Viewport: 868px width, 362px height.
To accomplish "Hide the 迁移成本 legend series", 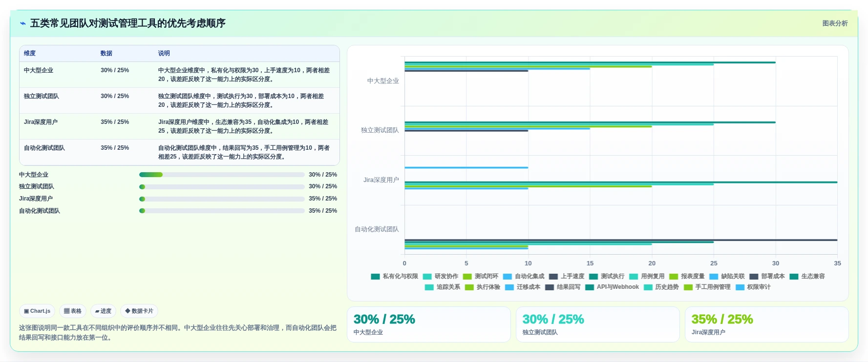I will pos(523,287).
